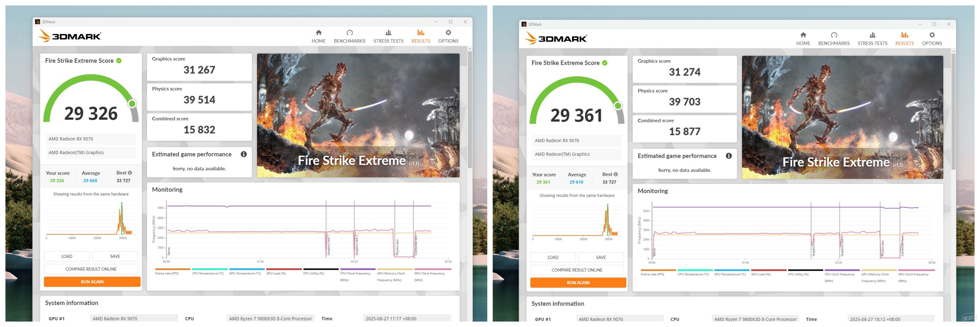The image size is (980, 327).
Task: Open Options gear in the right 3DMark window
Action: point(932,38)
